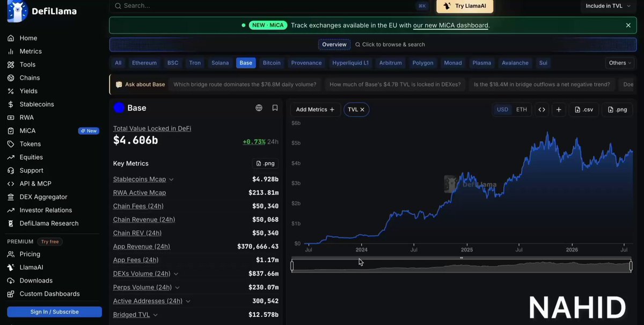This screenshot has width=644, height=325.
Task: Open the new MiCA dashboard link
Action: coord(451,25)
